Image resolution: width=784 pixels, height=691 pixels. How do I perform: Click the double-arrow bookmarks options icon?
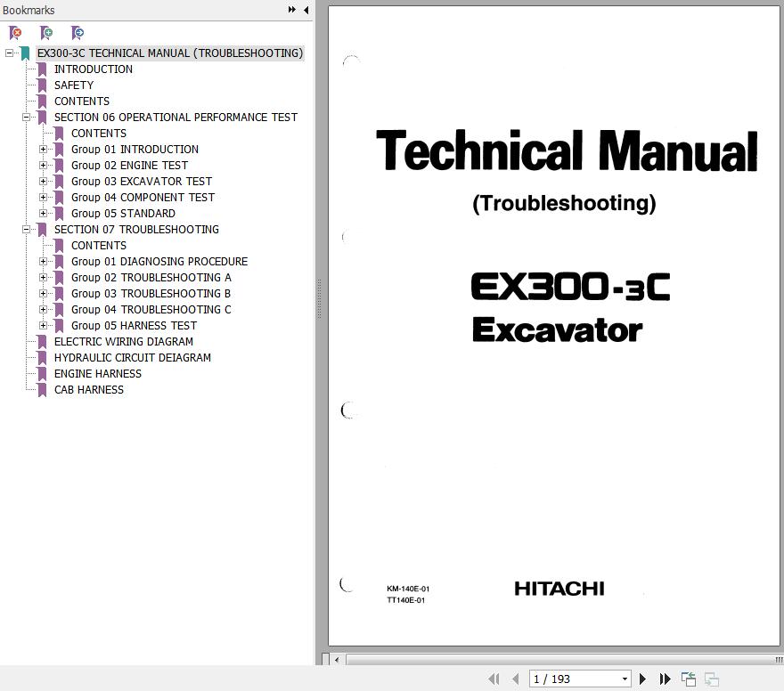coord(291,10)
